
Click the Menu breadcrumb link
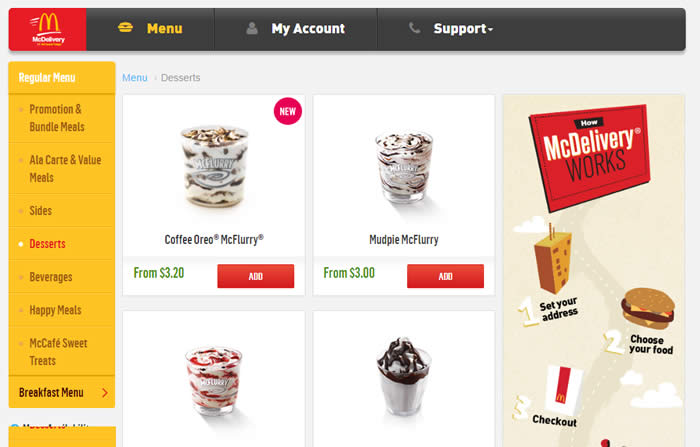click(x=135, y=78)
